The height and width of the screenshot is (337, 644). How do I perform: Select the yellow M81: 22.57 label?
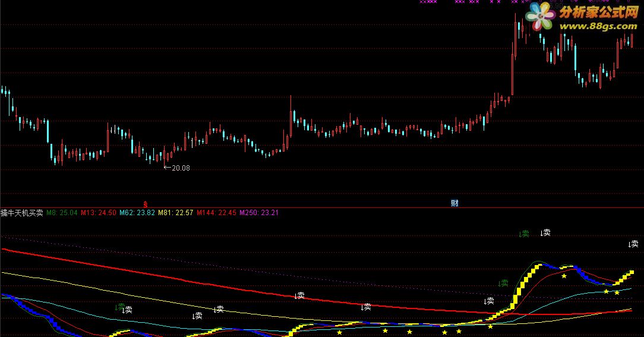pyautogui.click(x=176, y=213)
